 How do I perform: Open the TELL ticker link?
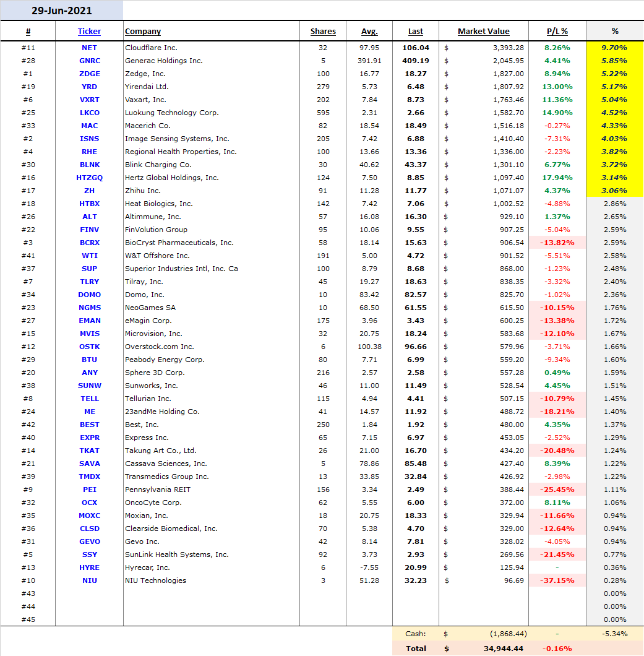tap(90, 399)
